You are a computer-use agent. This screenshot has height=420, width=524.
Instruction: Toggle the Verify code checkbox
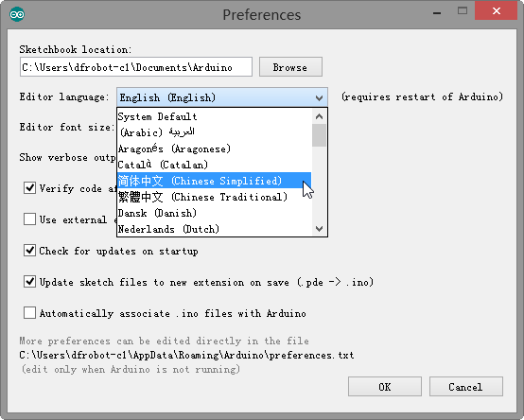click(x=29, y=188)
